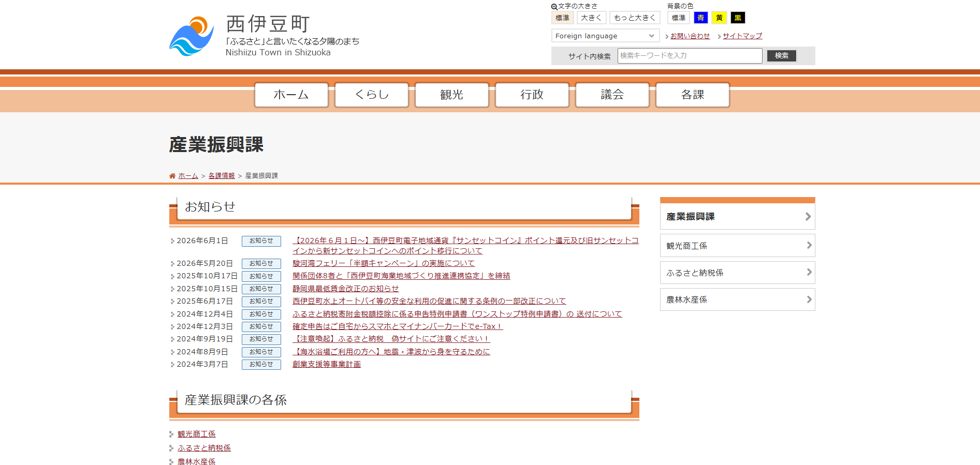Click chevron arrow on 観光商工係 sidebar item
980x465 pixels.
[809, 245]
